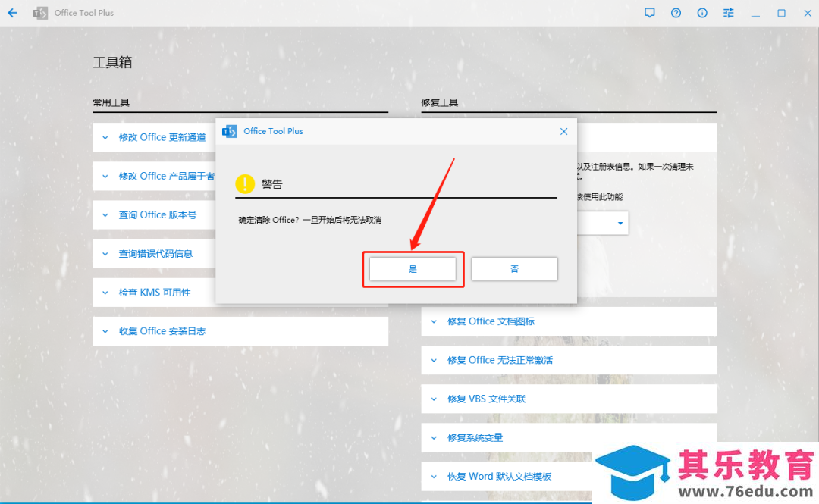Open 修改 Office 产品属于者 tool
Screen dimensions: 819x504
tap(167, 176)
